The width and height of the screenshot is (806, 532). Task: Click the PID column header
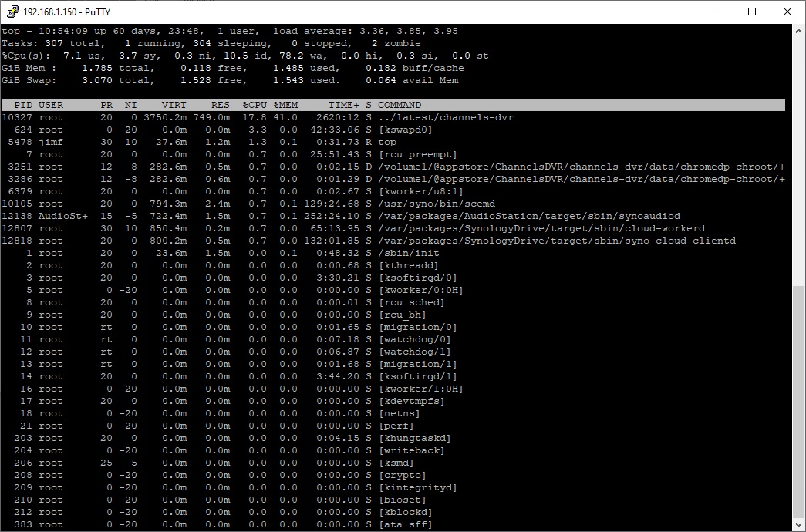(x=23, y=105)
